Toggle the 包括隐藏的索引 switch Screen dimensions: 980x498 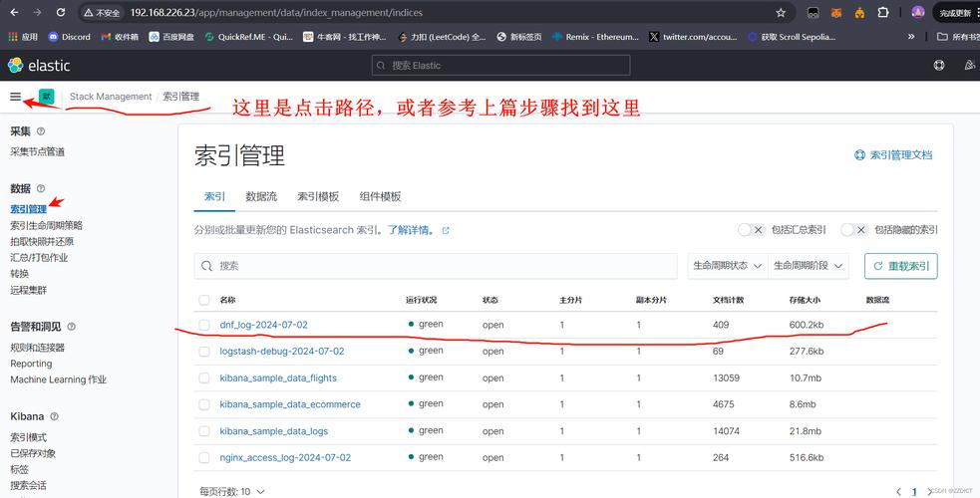pyautogui.click(x=853, y=230)
